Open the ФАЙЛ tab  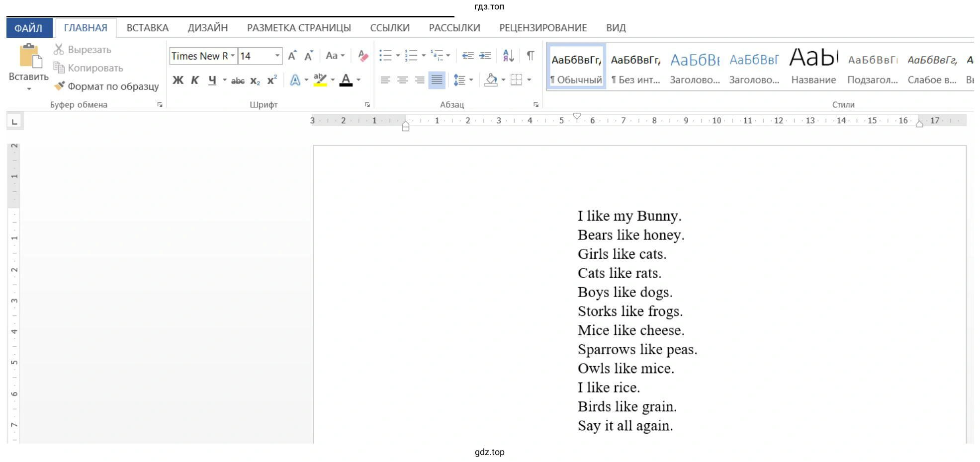29,28
